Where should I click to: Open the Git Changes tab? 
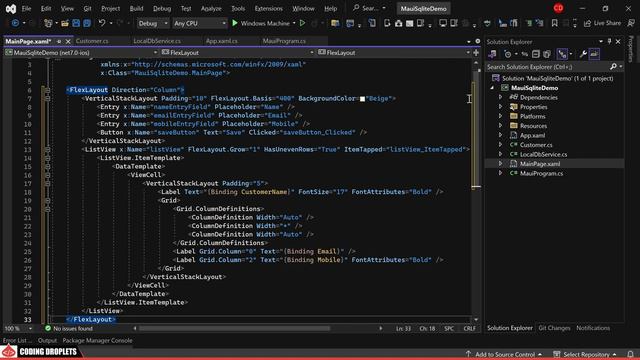click(554, 328)
